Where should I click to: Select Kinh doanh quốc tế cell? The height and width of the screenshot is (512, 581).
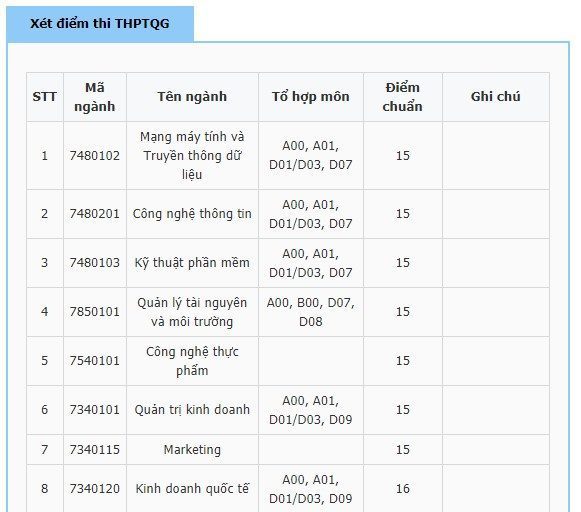click(192, 489)
